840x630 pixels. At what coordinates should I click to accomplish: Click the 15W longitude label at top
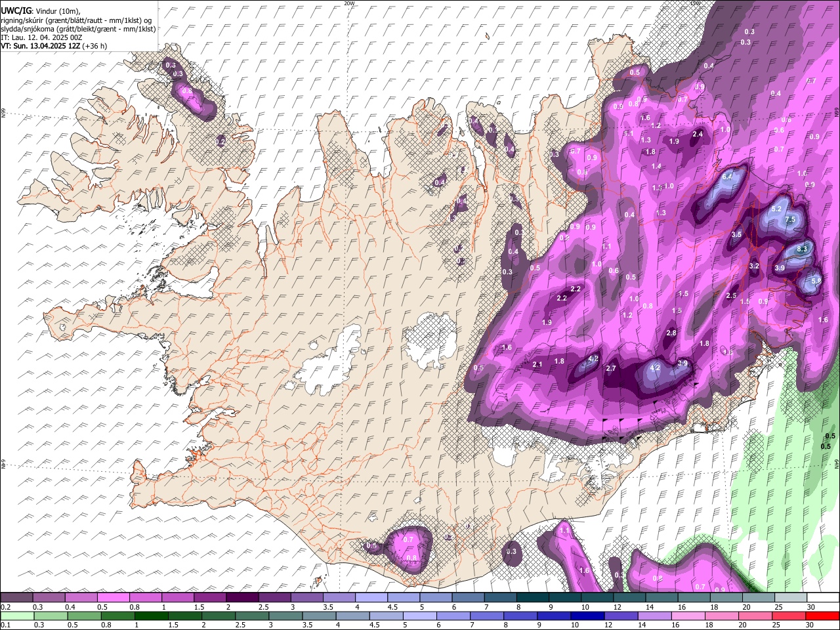[695, 3]
